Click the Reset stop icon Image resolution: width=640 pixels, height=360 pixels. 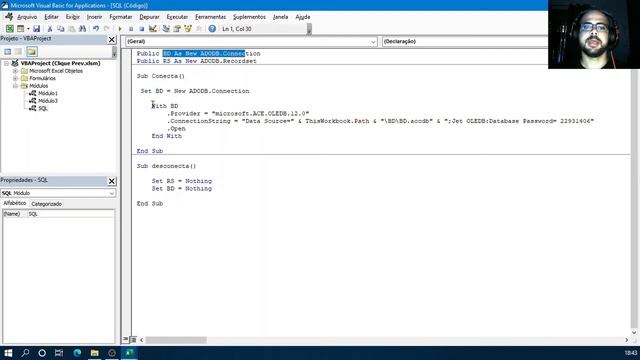[142, 29]
